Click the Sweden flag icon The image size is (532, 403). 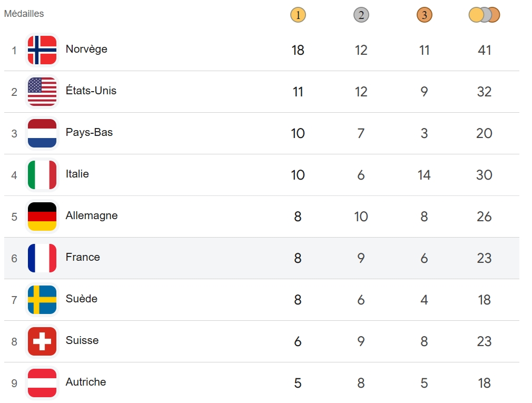(x=42, y=300)
